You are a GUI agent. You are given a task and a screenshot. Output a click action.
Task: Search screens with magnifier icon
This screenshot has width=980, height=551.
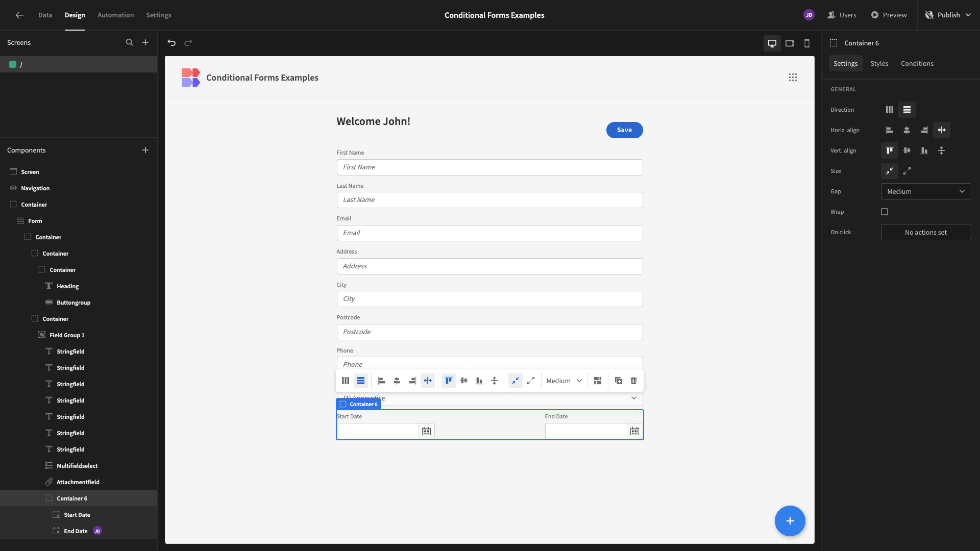coord(130,42)
